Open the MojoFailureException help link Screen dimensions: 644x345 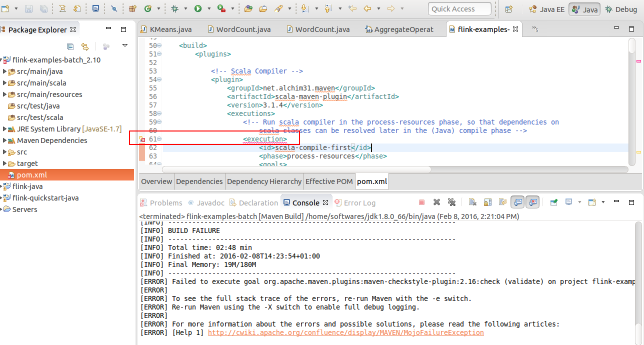click(345, 332)
